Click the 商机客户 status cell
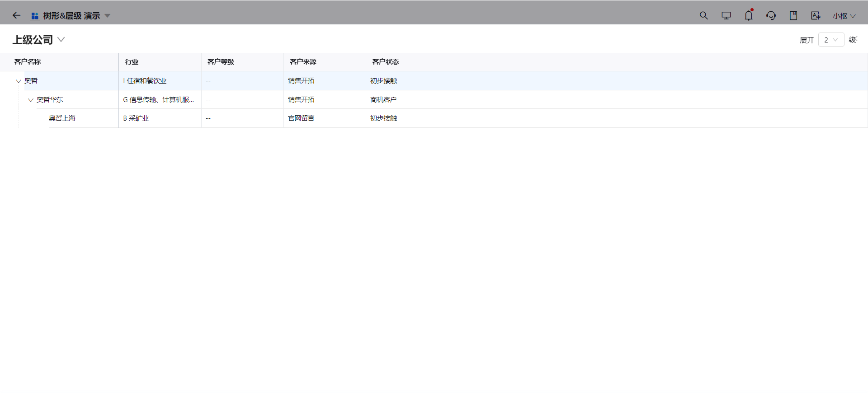 [383, 99]
